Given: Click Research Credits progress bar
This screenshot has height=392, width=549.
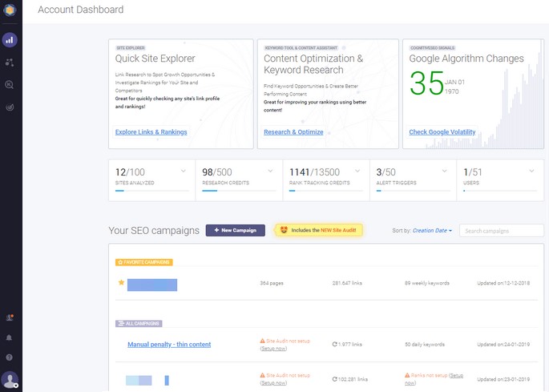Looking at the screenshot, I should pyautogui.click(x=239, y=191).
